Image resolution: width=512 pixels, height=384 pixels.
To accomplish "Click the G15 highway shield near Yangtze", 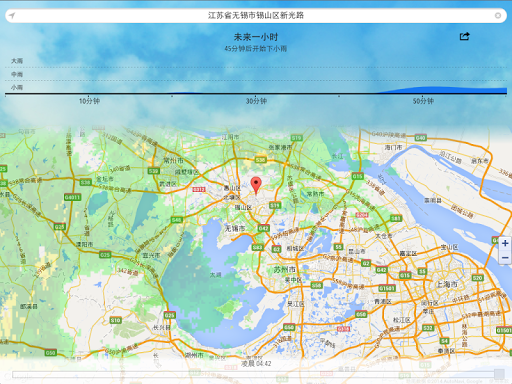I will click(x=357, y=176).
